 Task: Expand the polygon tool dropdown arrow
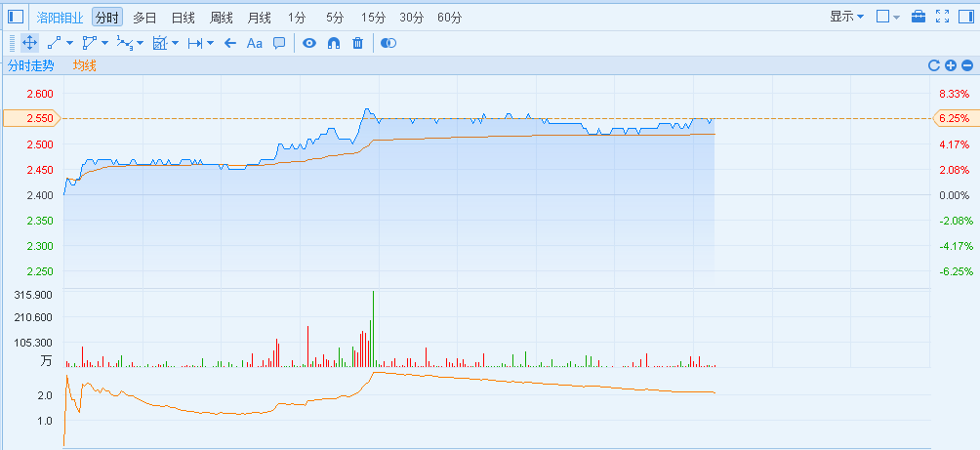(105, 43)
